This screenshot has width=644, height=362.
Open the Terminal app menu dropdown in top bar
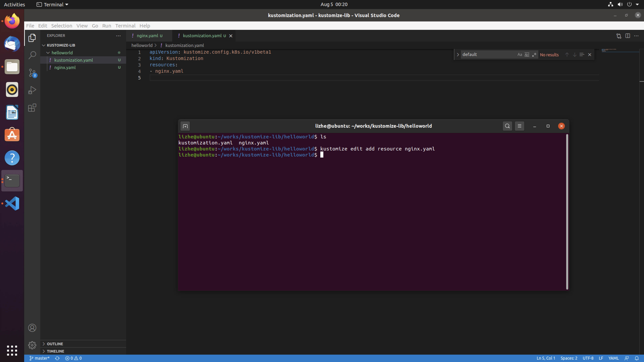[x=53, y=5]
